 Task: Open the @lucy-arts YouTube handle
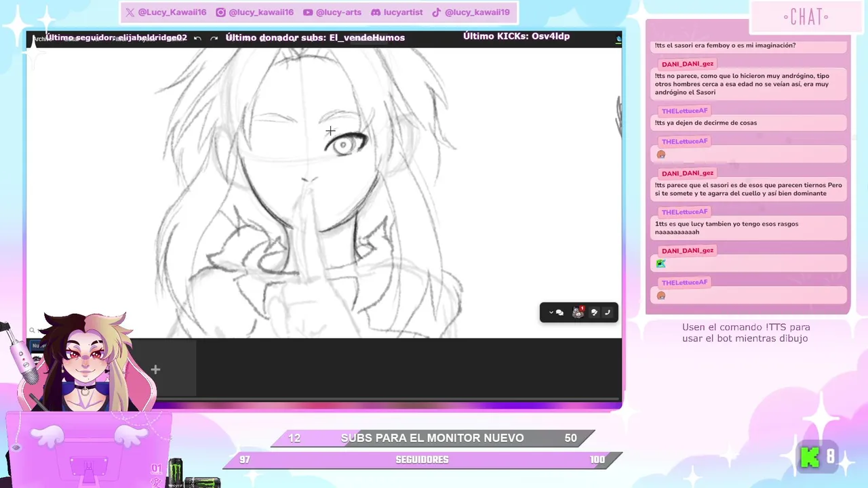[x=338, y=12]
